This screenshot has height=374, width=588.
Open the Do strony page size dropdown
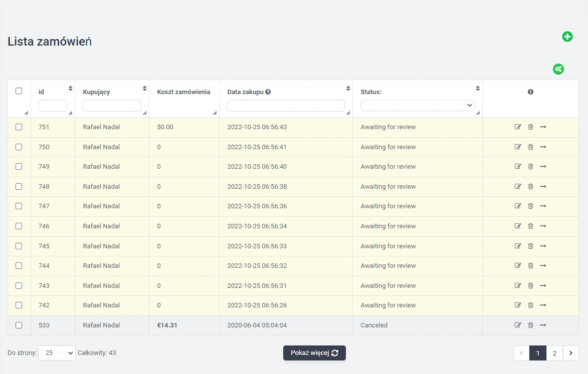(x=57, y=353)
